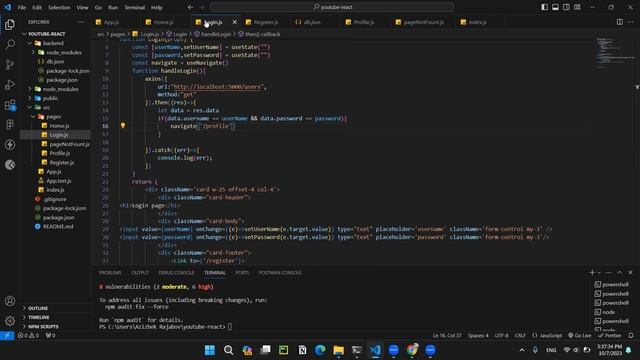Customize layout from title bar icon

pos(577,7)
